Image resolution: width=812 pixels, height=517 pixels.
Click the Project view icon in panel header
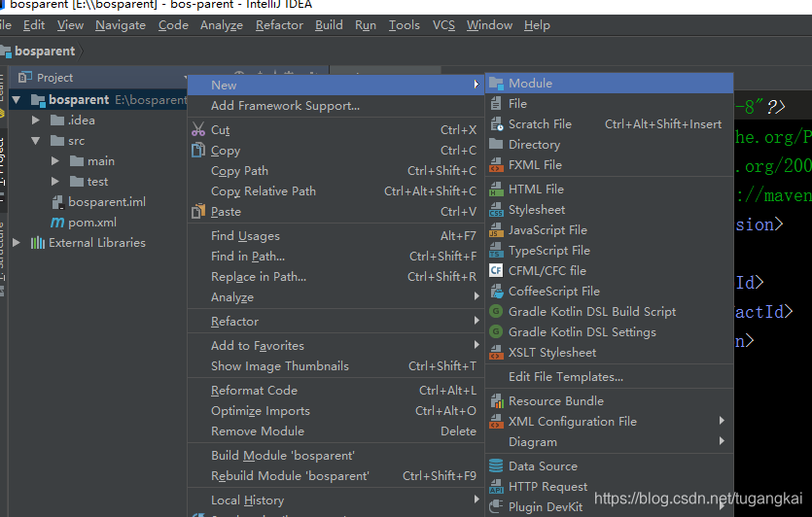click(24, 78)
